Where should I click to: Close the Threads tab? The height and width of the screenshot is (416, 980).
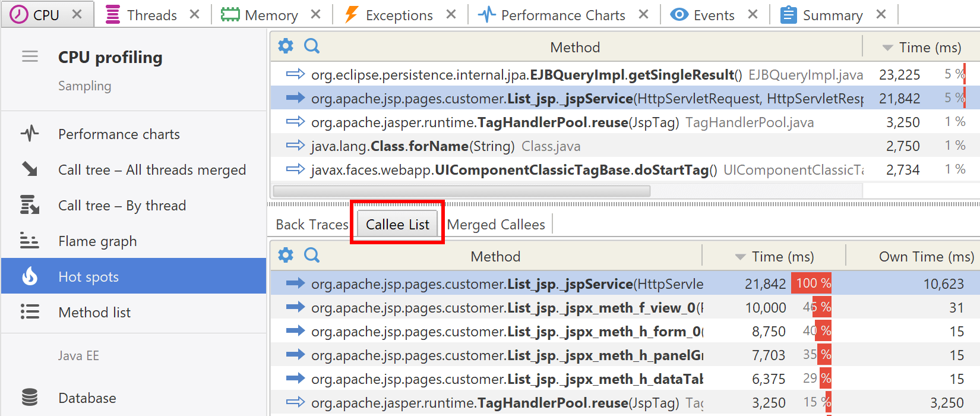tap(194, 14)
